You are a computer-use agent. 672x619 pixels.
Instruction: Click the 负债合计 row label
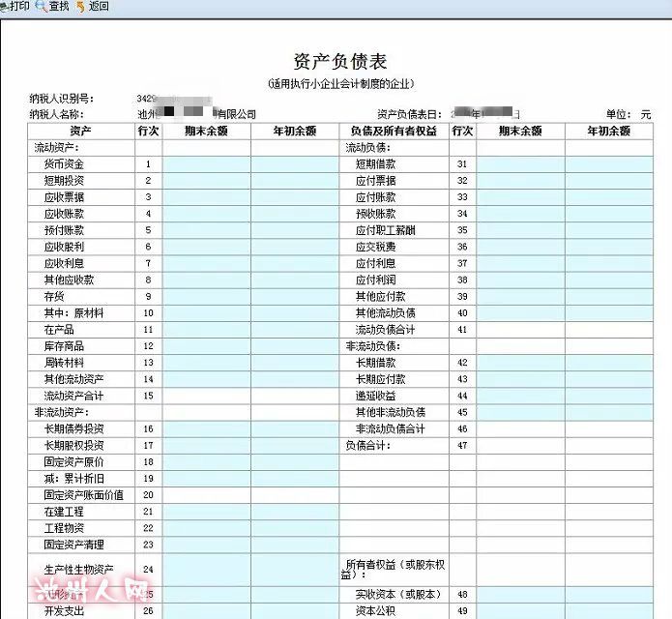[x=368, y=446]
